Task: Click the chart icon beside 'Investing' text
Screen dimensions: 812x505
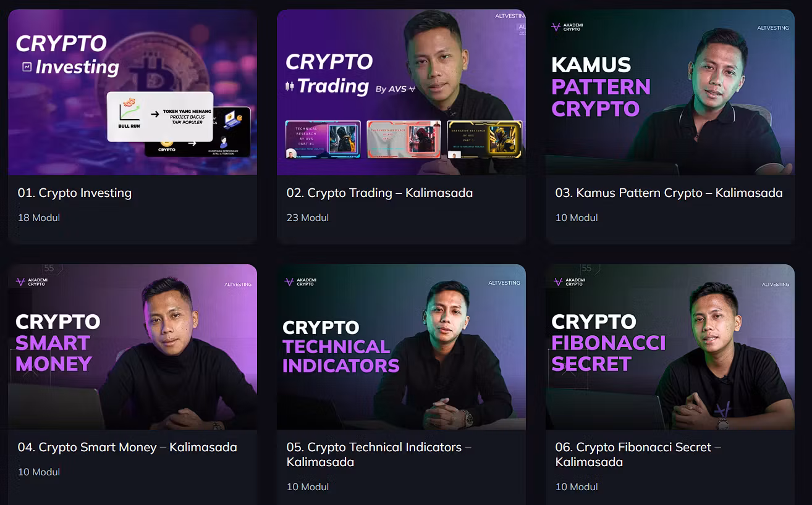Action: [27, 67]
